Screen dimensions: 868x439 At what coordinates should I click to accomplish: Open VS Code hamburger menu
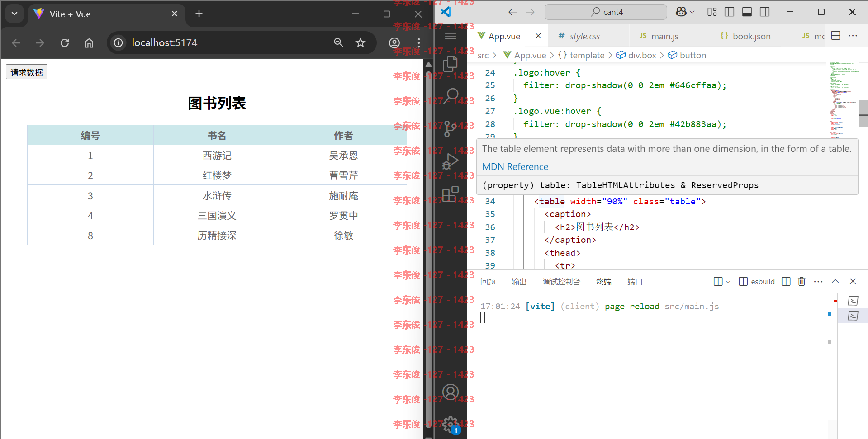coord(450,36)
